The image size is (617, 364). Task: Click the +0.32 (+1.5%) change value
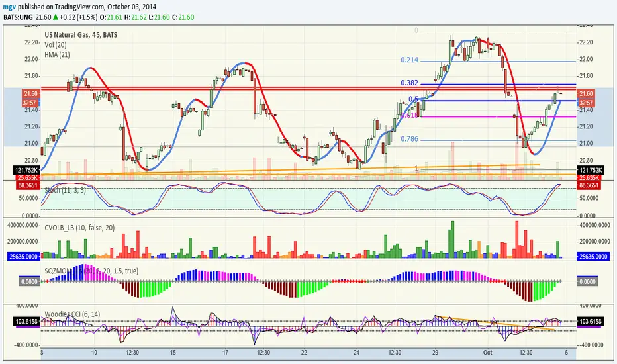[x=78, y=17]
